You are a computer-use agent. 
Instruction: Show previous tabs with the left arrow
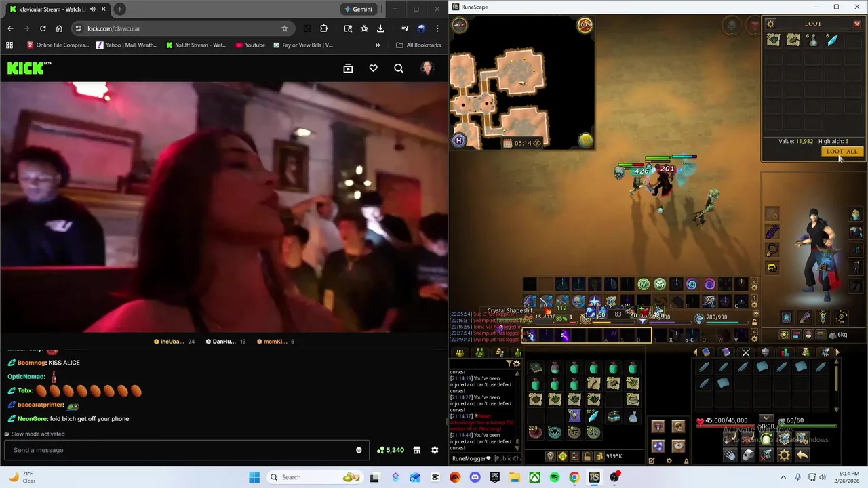coord(695,352)
